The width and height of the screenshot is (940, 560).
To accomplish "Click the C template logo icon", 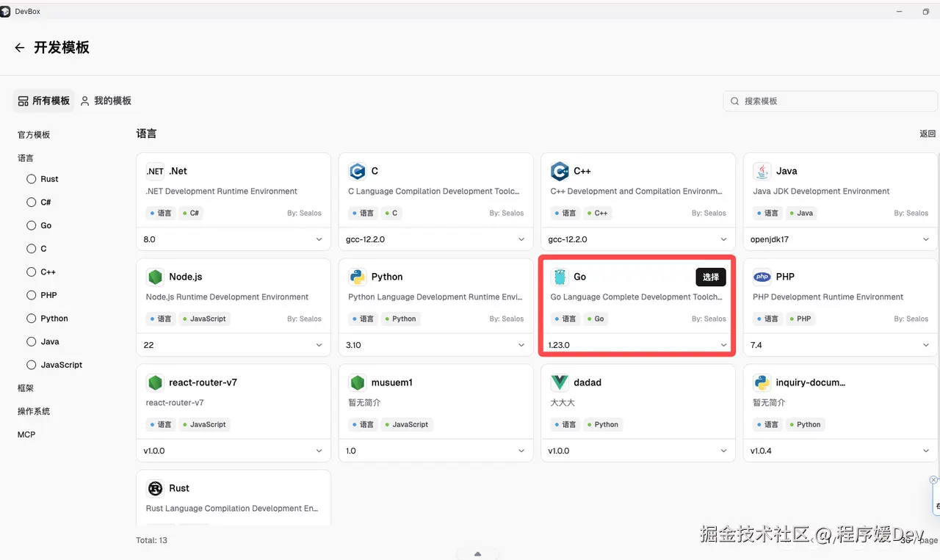I will [358, 171].
